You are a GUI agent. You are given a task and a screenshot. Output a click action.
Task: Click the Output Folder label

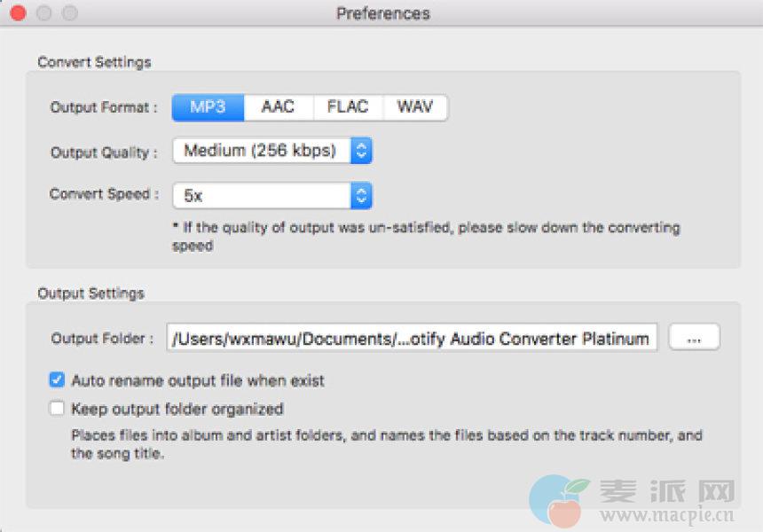[x=103, y=339]
